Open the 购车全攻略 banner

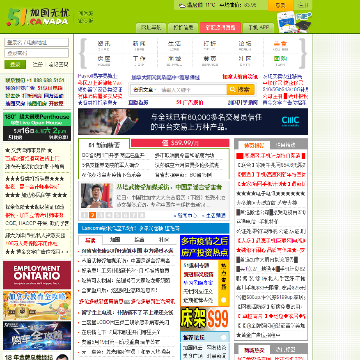click(37, 335)
